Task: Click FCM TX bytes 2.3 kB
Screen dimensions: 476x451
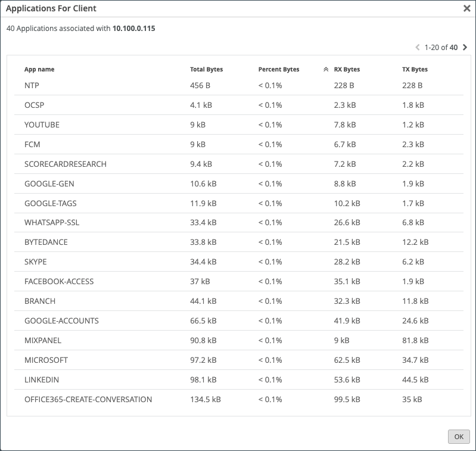Action: 413,144
